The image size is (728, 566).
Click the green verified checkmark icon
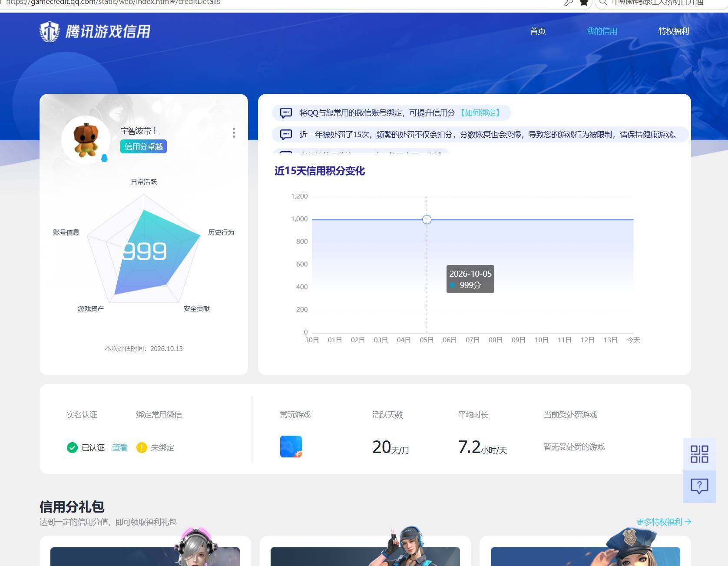pyautogui.click(x=72, y=447)
